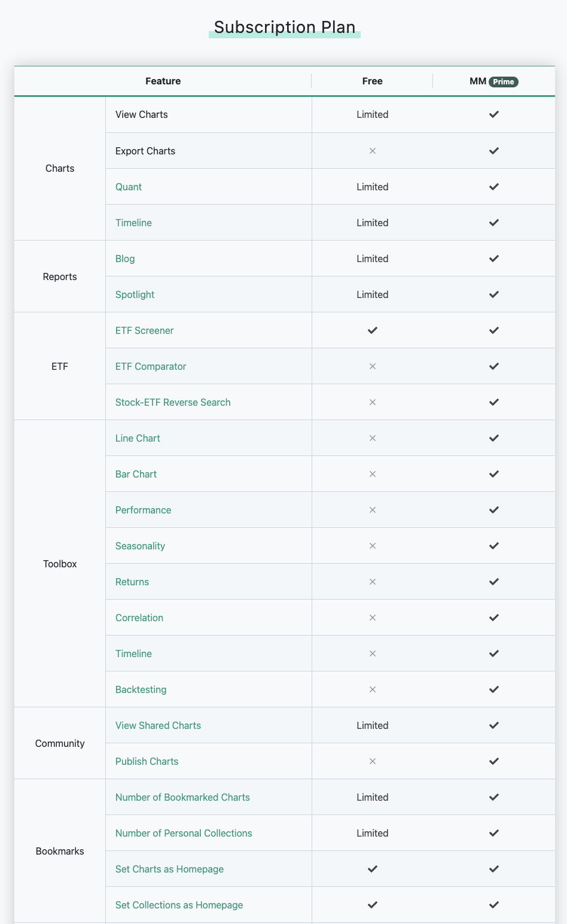The height and width of the screenshot is (924, 567).
Task: Click the Prime badge next to MM
Action: [504, 82]
